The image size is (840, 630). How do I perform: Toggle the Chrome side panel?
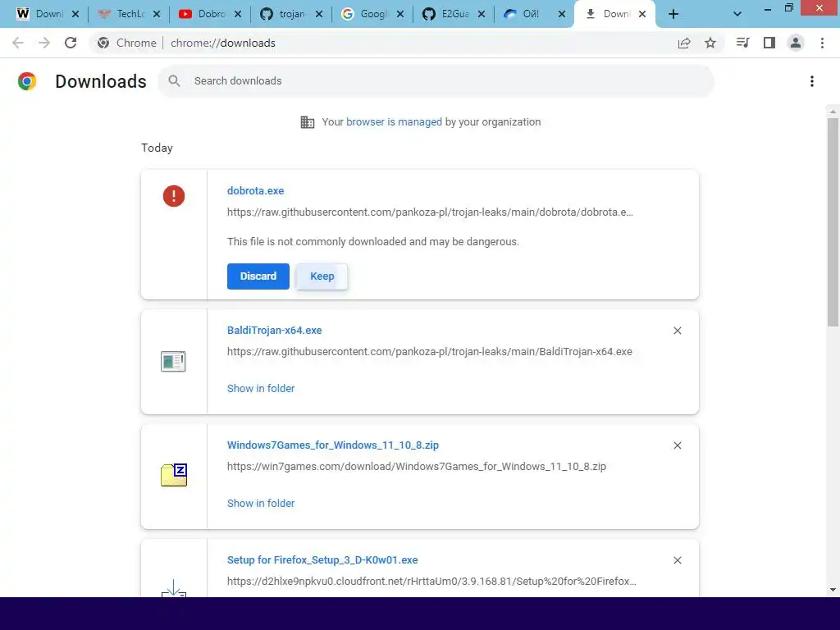pyautogui.click(x=769, y=43)
